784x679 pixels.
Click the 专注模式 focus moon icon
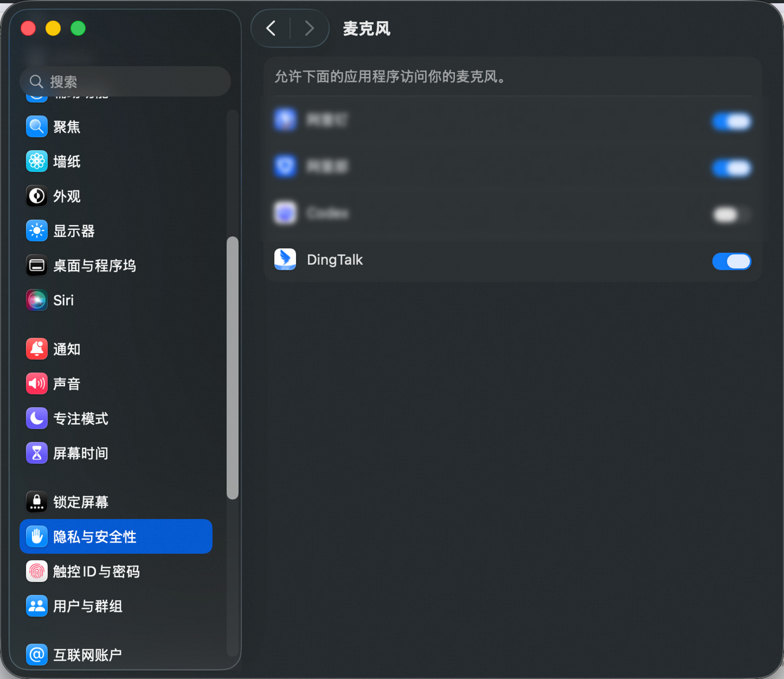[37, 418]
